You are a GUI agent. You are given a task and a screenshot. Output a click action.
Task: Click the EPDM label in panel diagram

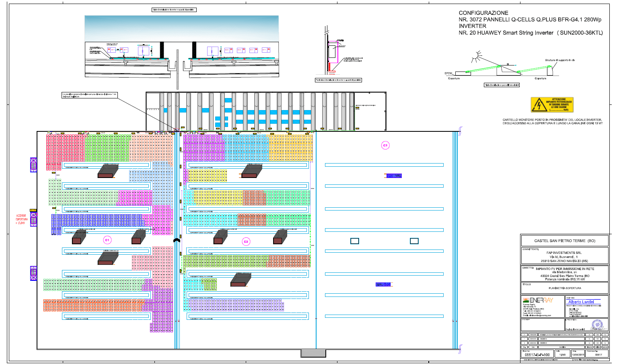pyautogui.click(x=448, y=73)
